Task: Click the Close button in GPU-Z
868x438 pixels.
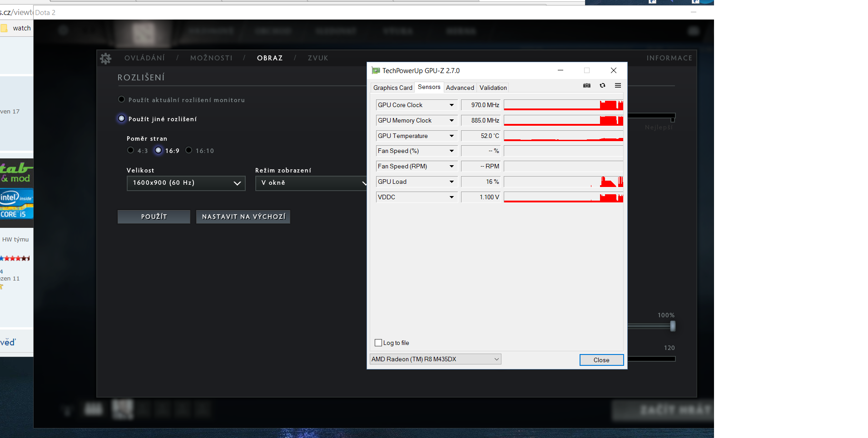Action: point(601,360)
